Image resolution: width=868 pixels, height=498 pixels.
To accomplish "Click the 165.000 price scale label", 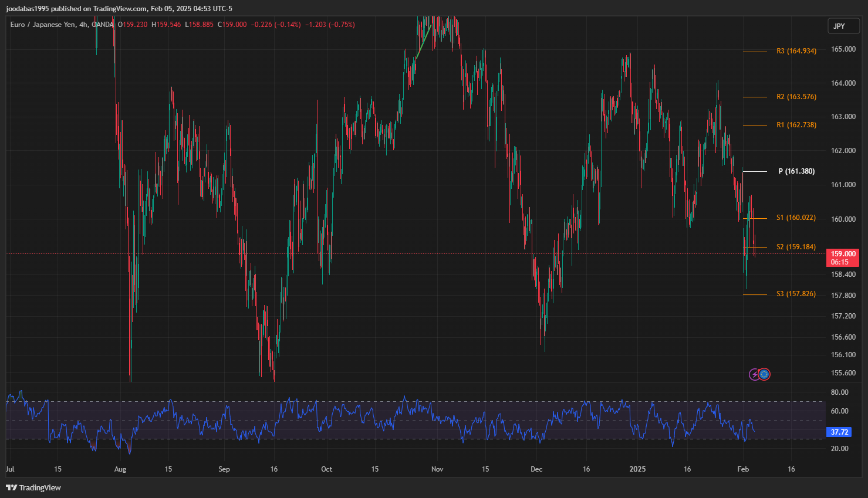I will pos(843,49).
